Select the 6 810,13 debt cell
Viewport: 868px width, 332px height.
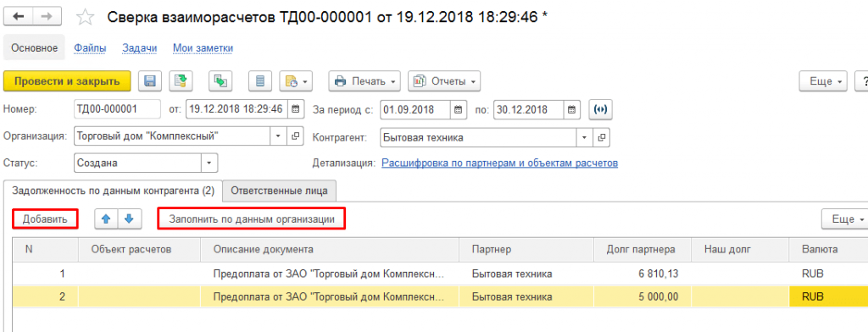click(643, 274)
